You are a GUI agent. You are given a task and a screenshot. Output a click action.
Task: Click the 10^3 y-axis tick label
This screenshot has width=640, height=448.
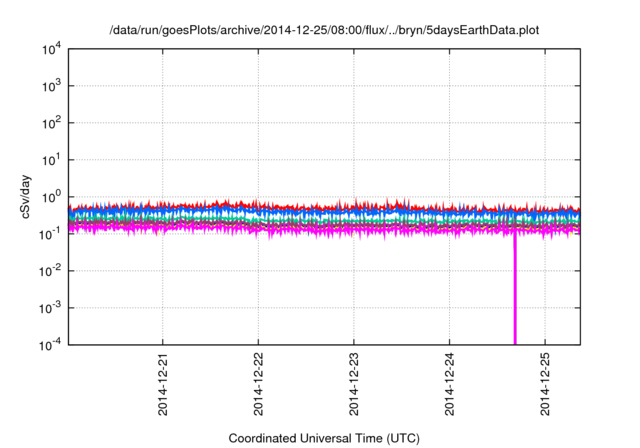51,86
